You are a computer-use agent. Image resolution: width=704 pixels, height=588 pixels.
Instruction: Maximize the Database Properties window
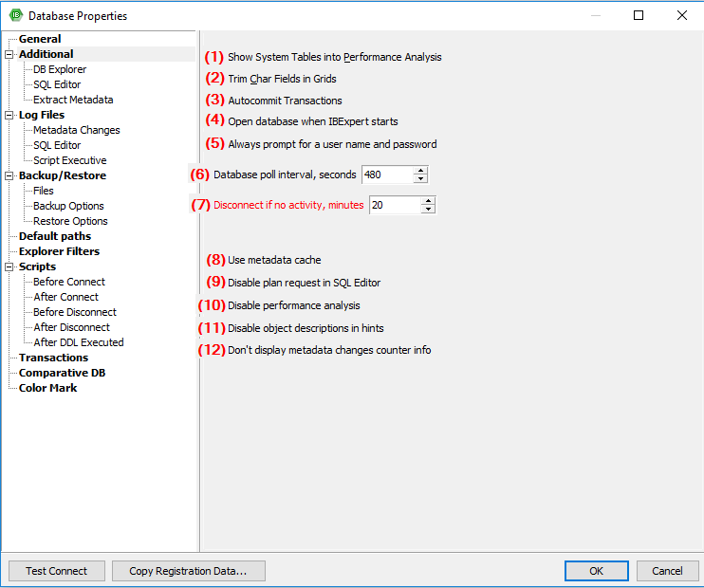point(639,15)
